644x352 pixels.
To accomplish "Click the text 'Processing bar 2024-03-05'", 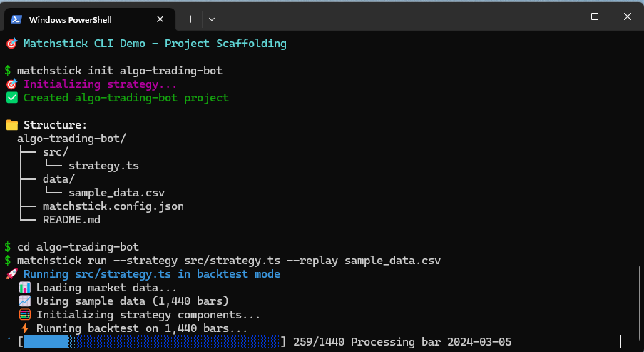I will tap(431, 342).
